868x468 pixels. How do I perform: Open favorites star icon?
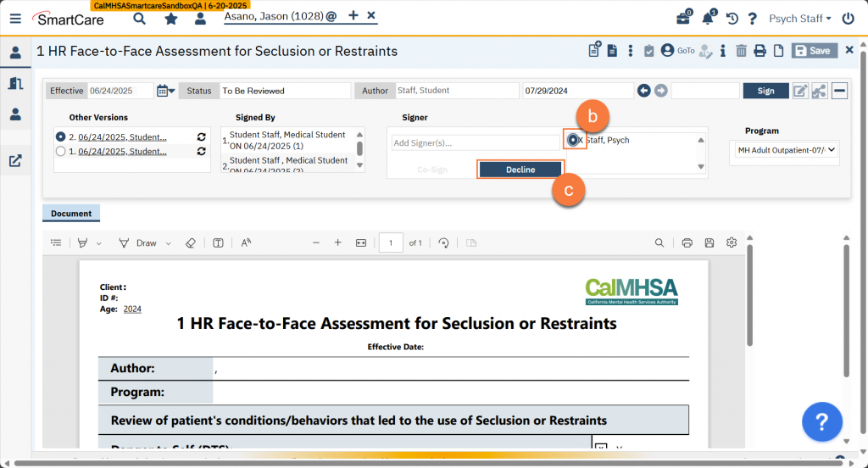tap(170, 19)
